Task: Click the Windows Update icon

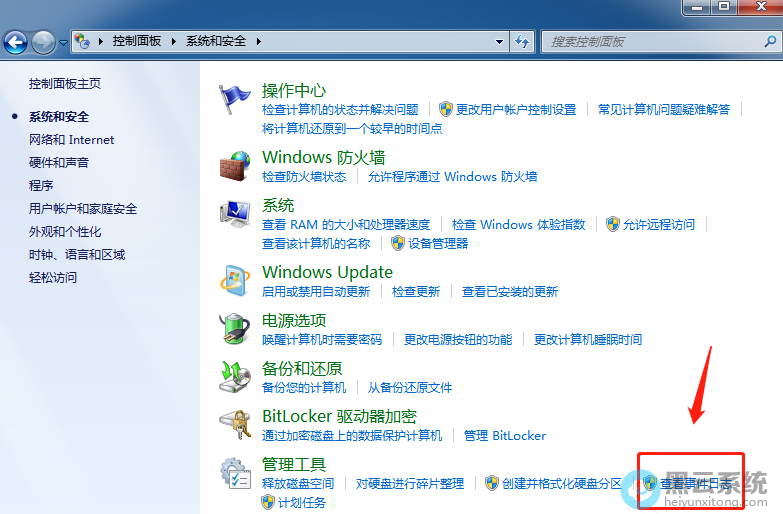Action: pyautogui.click(x=235, y=281)
